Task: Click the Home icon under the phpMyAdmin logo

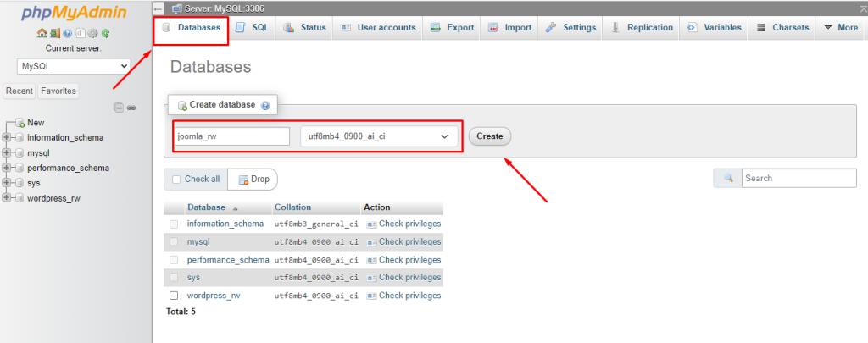Action: coord(42,33)
